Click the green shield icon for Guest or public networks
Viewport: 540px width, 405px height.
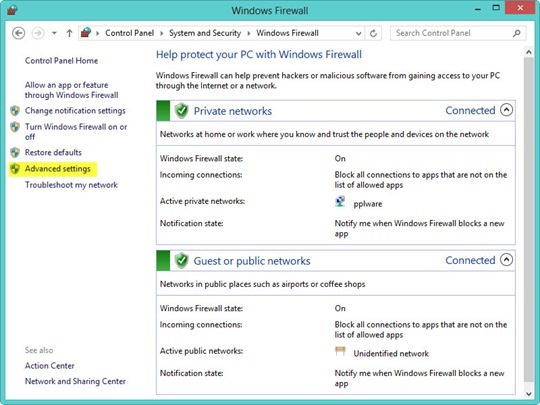tap(181, 260)
